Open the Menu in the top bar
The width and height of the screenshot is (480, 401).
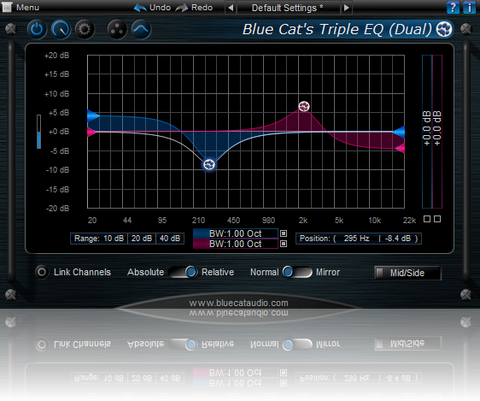tap(21, 7)
